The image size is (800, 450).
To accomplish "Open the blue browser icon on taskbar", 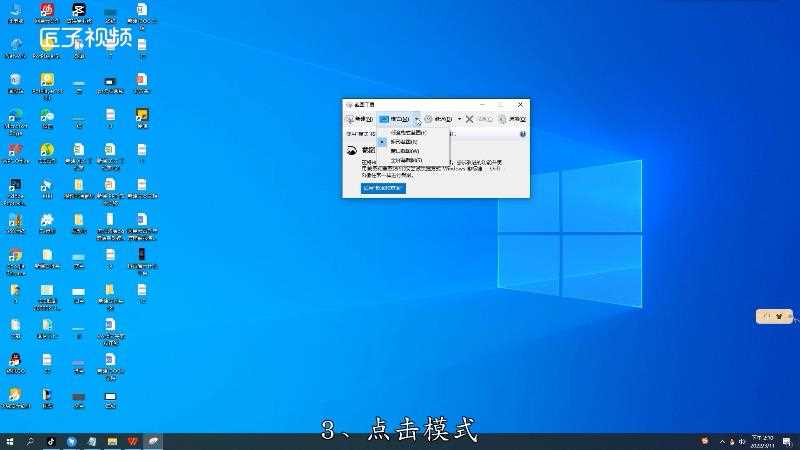I will (71, 442).
